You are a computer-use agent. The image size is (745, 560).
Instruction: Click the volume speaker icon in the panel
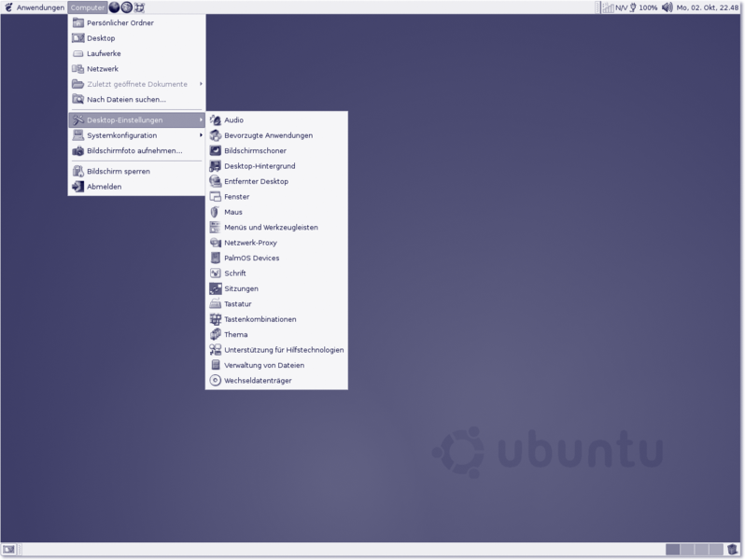point(667,7)
